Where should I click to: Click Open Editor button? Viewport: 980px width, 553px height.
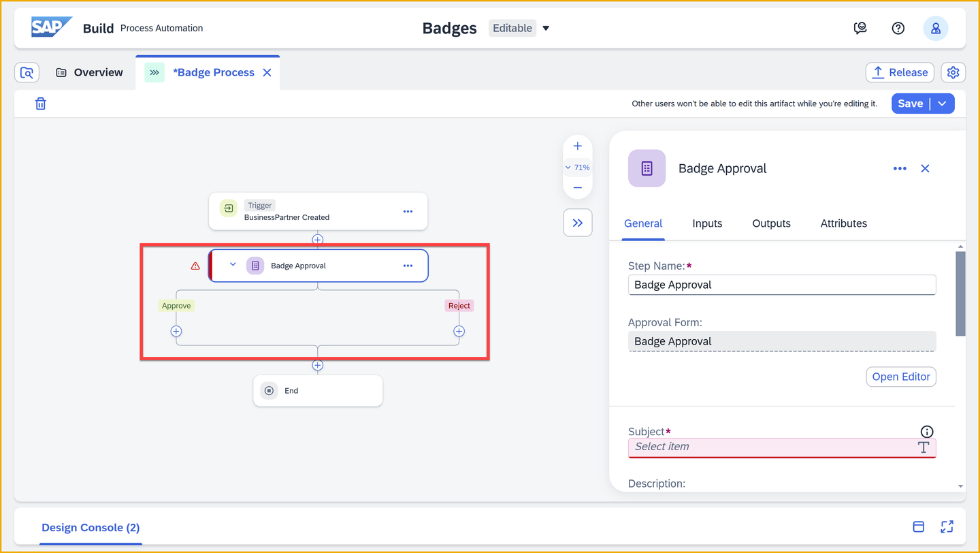(901, 377)
